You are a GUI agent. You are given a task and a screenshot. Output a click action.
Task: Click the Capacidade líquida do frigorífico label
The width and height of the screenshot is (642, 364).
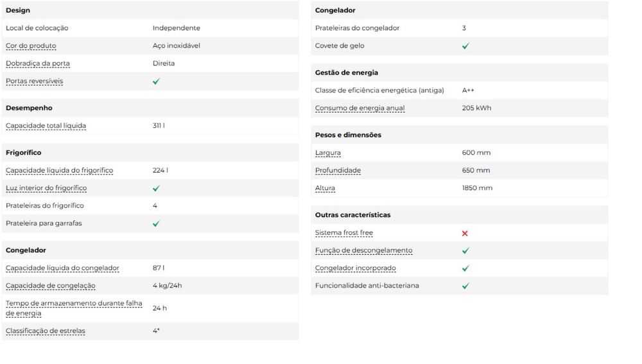(x=59, y=171)
